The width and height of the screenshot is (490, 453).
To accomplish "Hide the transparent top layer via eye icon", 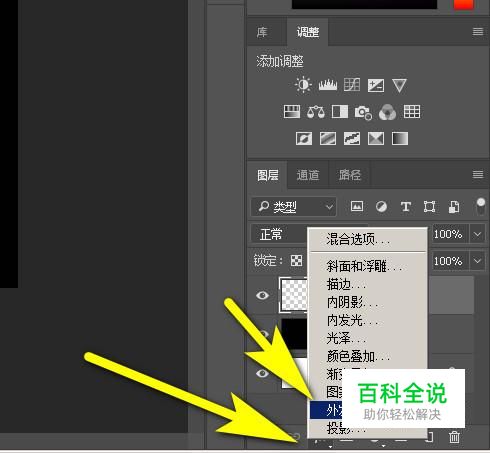I will pos(262,295).
